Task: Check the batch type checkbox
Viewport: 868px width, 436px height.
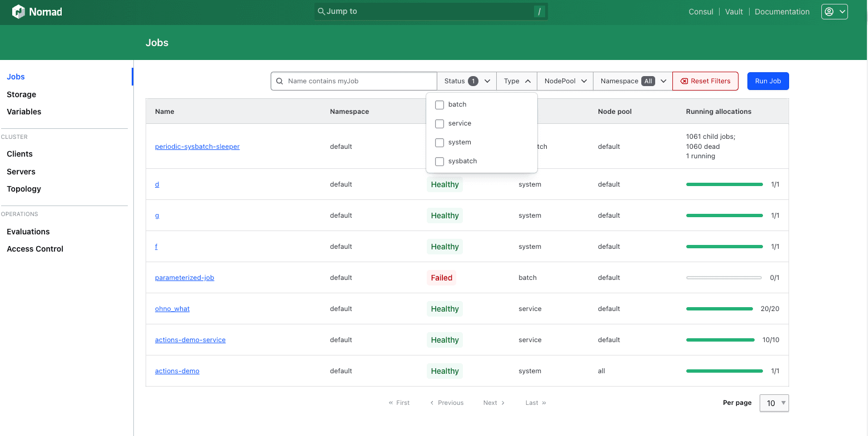Action: 440,105
